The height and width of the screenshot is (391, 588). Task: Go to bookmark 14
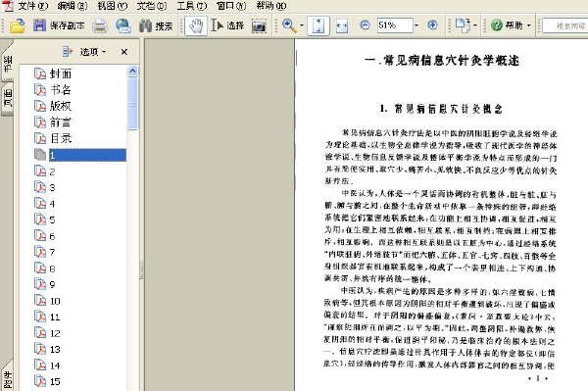55,366
